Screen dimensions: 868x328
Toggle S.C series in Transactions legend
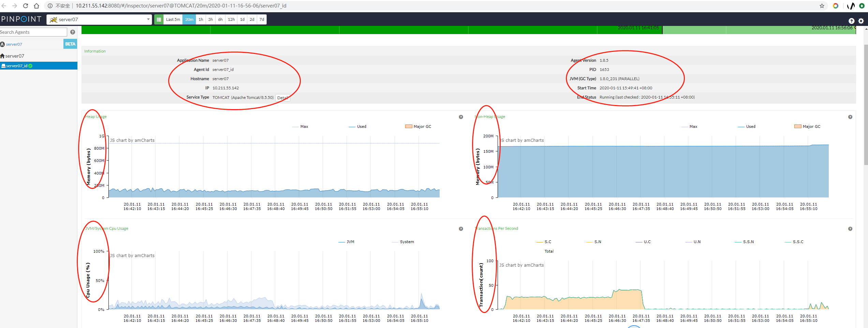point(544,242)
